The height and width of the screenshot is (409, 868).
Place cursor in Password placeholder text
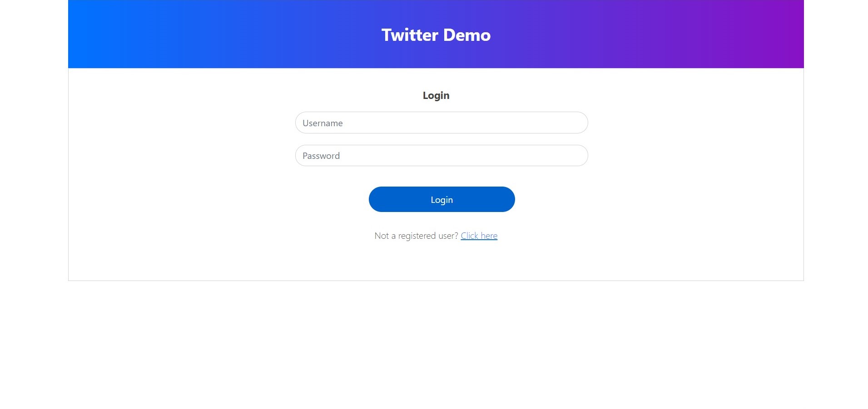pyautogui.click(x=321, y=156)
